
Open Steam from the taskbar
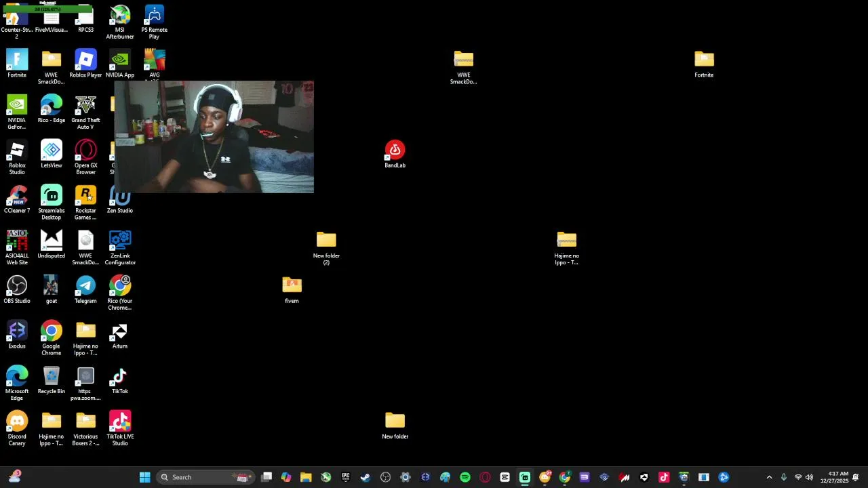[x=366, y=477]
